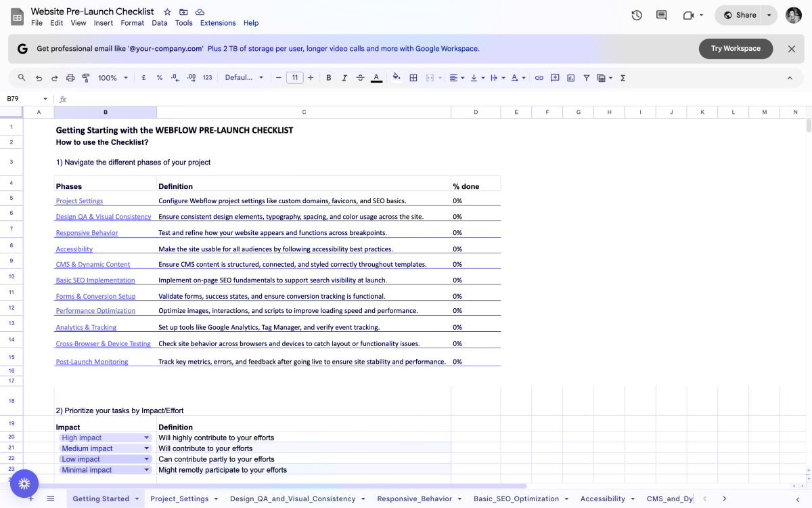Image resolution: width=812 pixels, height=508 pixels.
Task: Check the cloud document status icon
Action: click(x=200, y=12)
